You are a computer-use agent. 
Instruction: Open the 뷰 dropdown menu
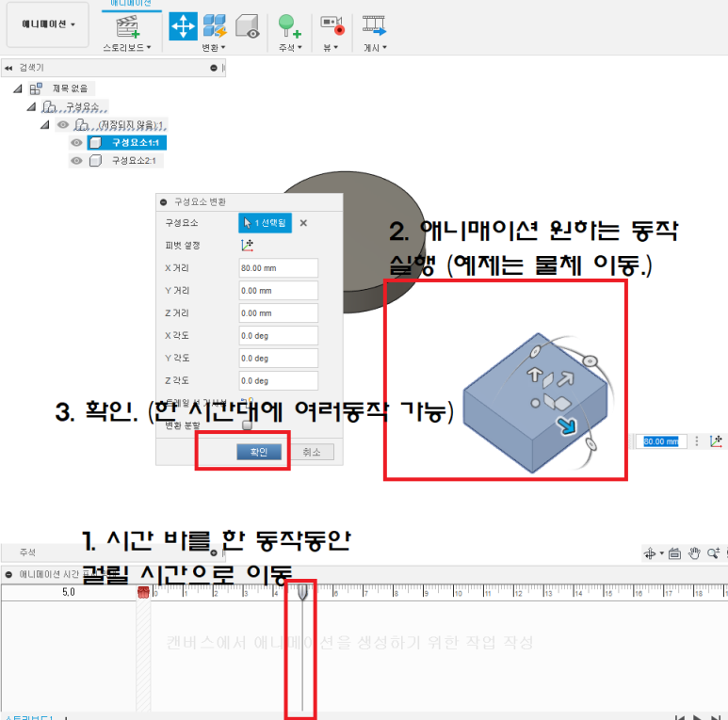(x=331, y=47)
